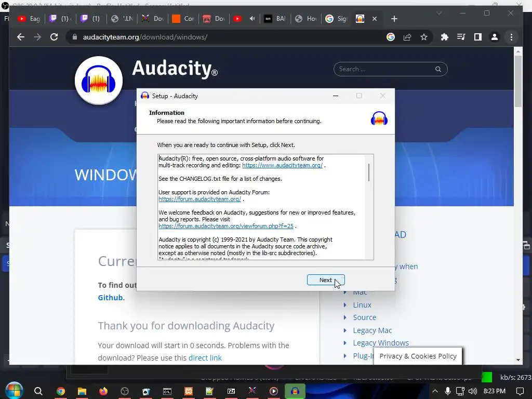532x399 pixels.
Task: Switch to the Google 'Sig' tab
Action: [x=336, y=19]
